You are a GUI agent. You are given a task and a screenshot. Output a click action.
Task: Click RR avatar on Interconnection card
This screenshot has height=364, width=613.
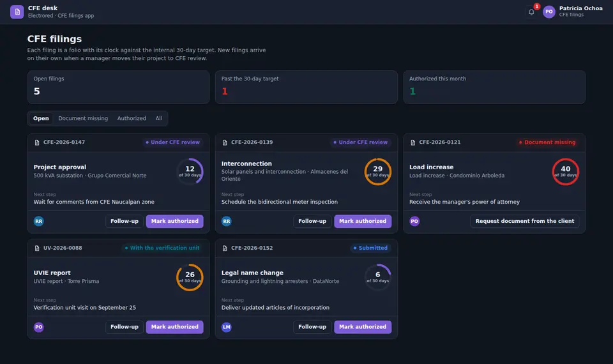(x=226, y=222)
